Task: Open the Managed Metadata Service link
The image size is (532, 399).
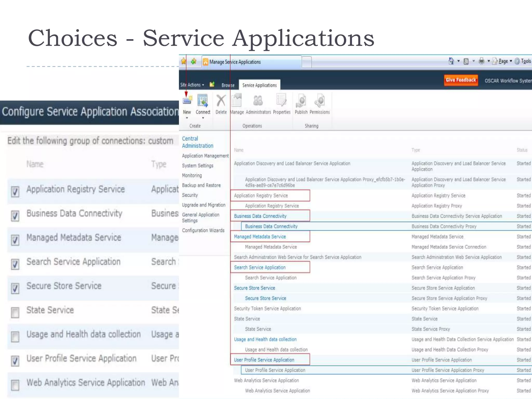Action: coord(260,237)
